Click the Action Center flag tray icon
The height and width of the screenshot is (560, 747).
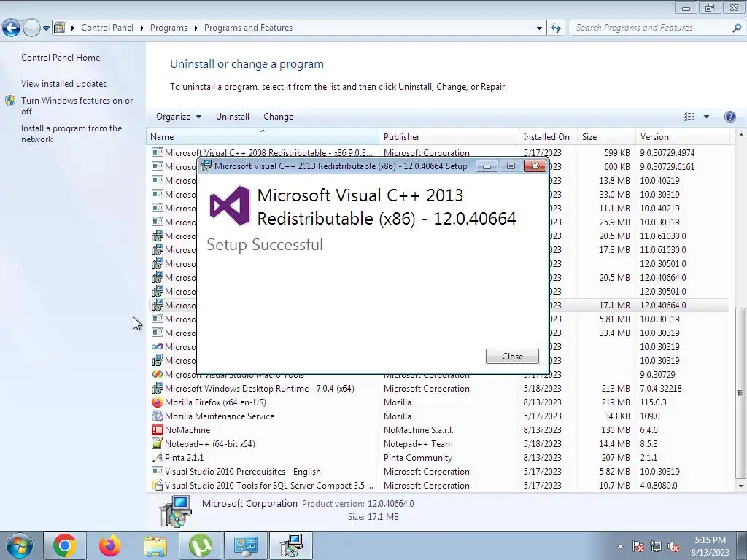click(638, 547)
